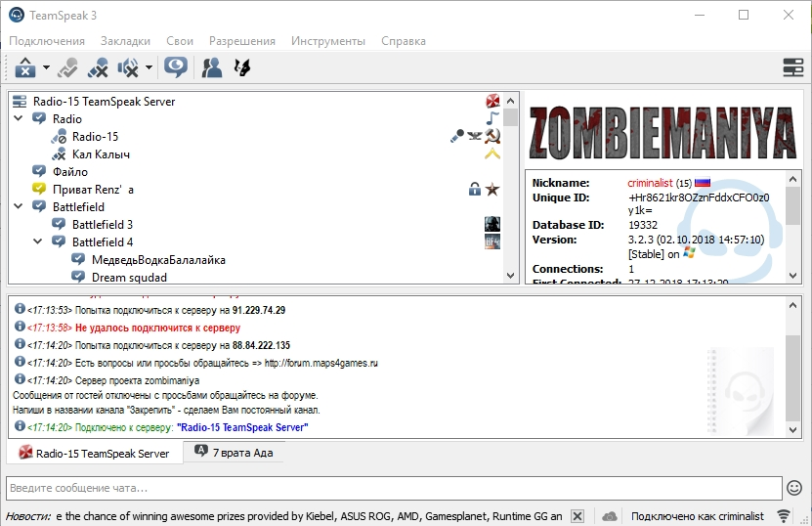This screenshot has height=526, width=812.
Task: Click the "Radio-15 TeamSpeak Server" link in chat log
Action: 242,427
